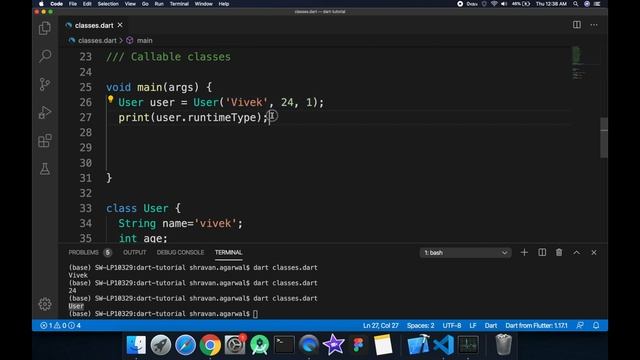Screen dimensions: 640x360
Task: Click line number 33 in gutter
Action: [85, 208]
